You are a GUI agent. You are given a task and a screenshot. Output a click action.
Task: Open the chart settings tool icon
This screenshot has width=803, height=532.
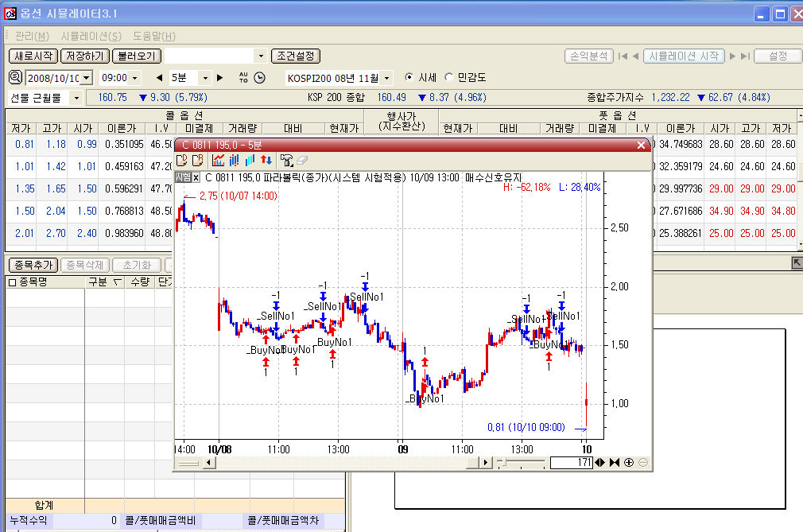286,161
